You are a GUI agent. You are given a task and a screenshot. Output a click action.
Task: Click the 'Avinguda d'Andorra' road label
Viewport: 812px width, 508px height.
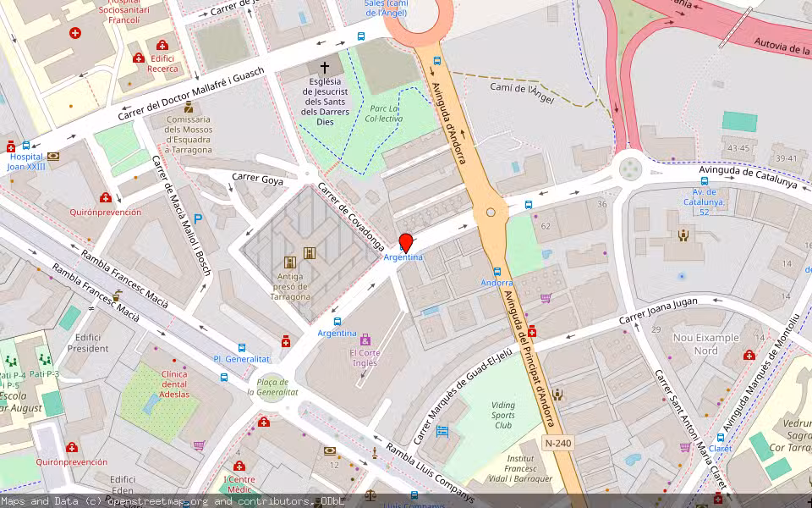[449, 123]
